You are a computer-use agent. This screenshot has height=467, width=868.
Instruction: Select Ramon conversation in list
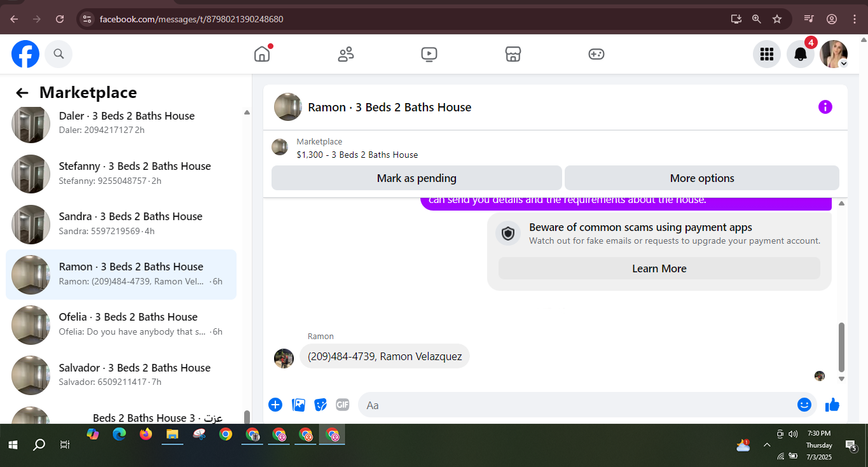click(121, 274)
